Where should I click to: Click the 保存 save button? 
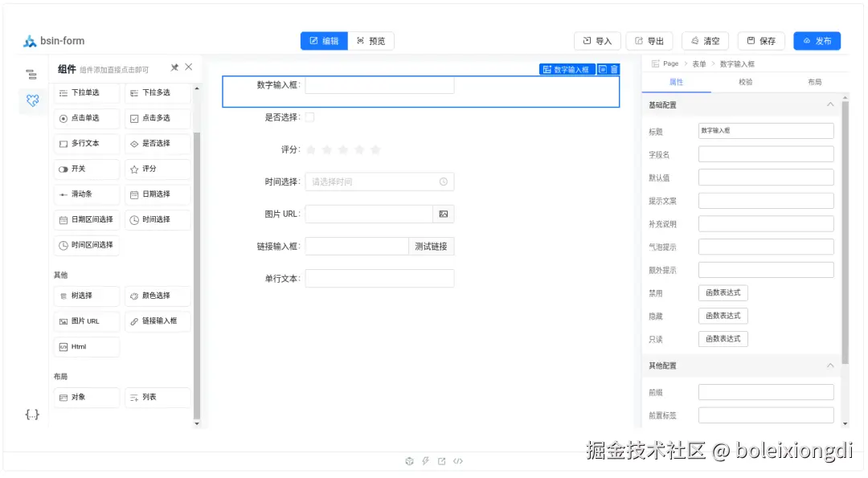point(761,41)
